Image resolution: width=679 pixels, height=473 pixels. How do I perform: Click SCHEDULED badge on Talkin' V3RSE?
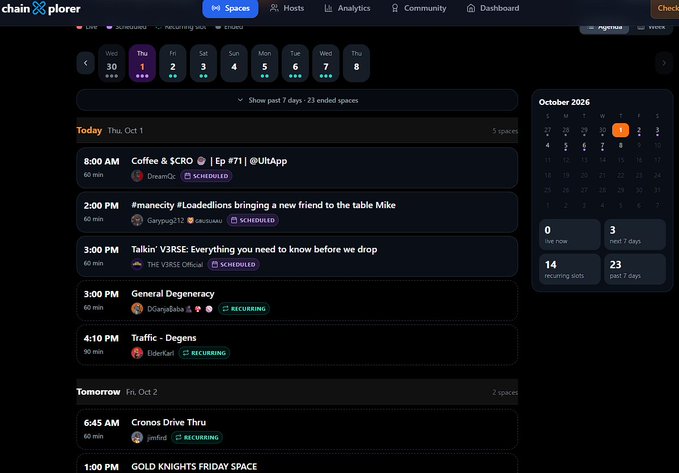233,265
